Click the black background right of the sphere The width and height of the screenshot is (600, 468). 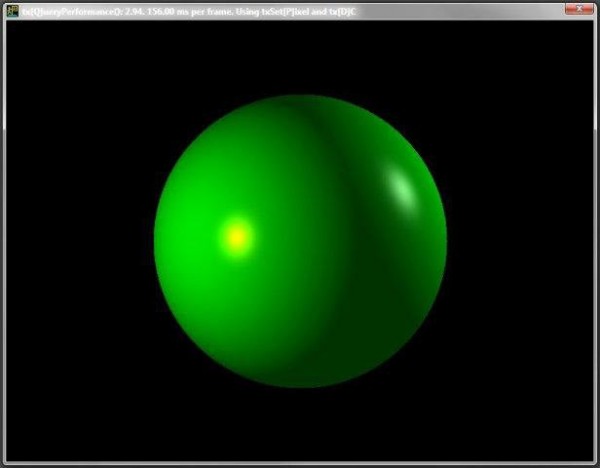(520, 240)
